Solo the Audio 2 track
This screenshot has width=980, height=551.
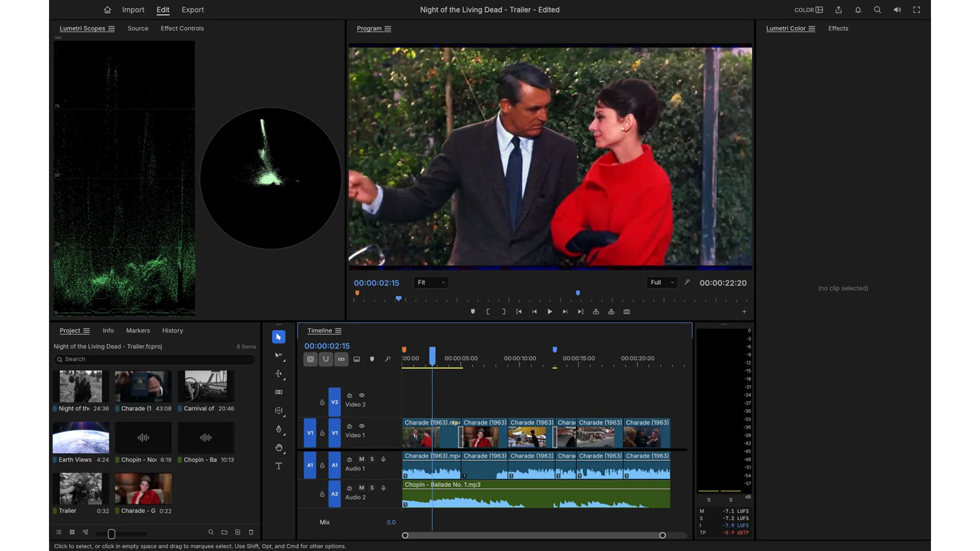[372, 488]
